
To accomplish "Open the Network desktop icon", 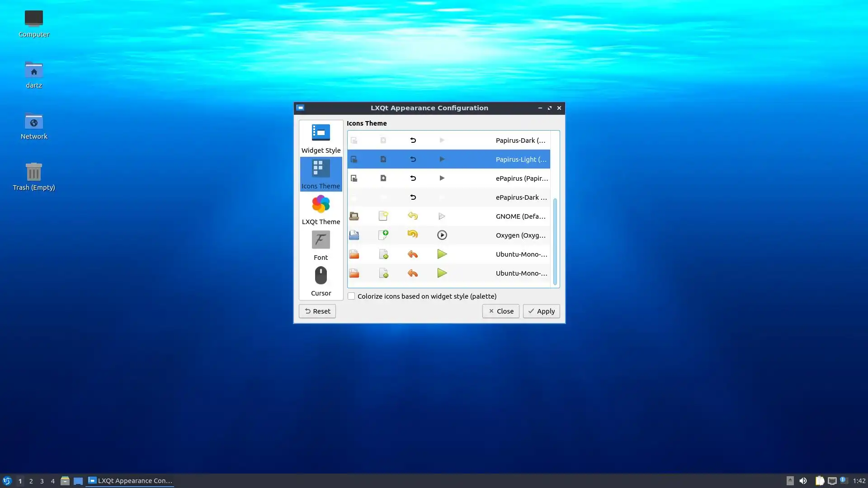I will pyautogui.click(x=34, y=125).
